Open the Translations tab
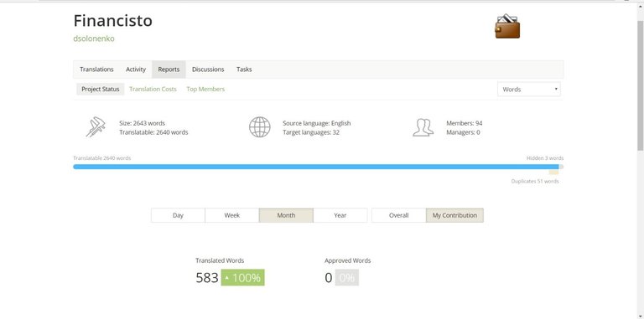 click(96, 69)
